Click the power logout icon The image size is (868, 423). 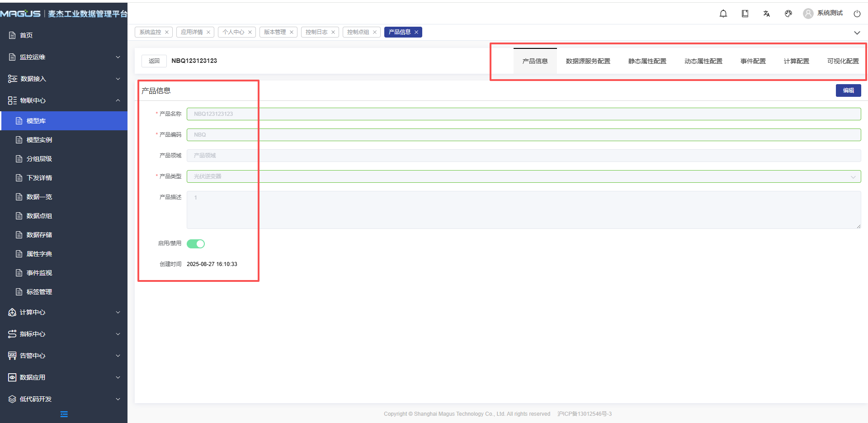[x=857, y=14]
